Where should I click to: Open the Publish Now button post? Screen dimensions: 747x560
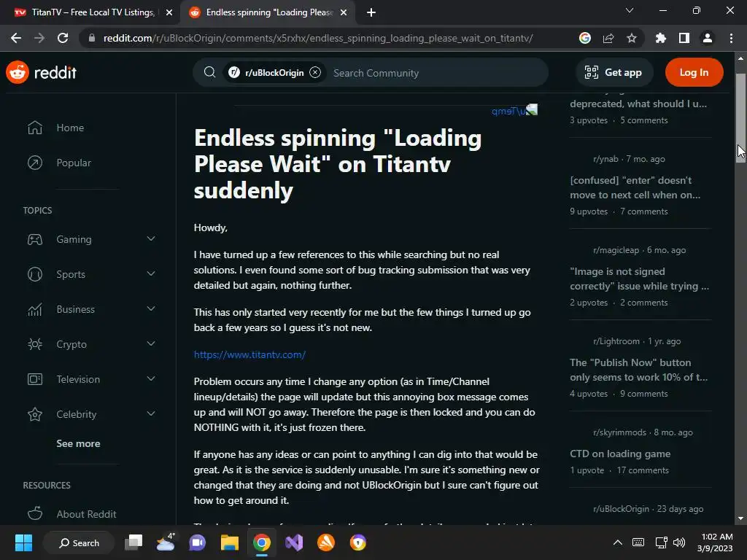pyautogui.click(x=638, y=370)
